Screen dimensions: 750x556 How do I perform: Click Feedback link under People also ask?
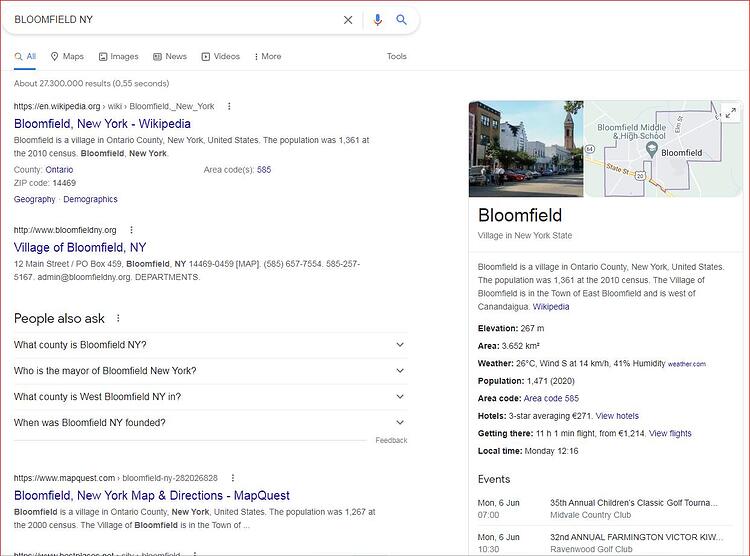[x=391, y=440]
